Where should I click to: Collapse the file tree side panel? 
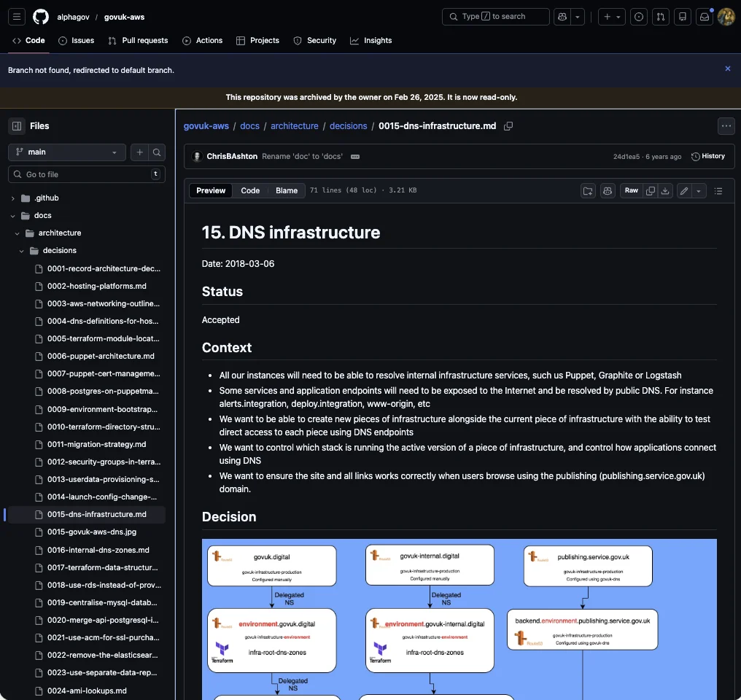[x=17, y=126]
